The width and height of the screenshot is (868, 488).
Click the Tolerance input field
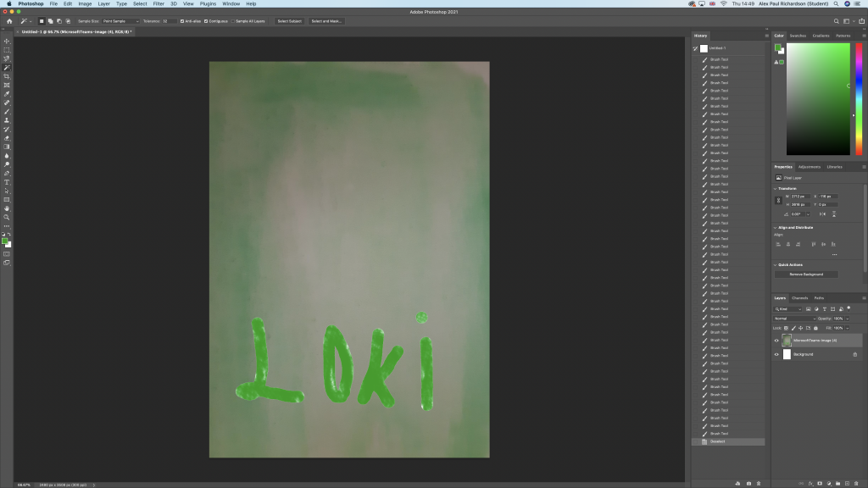169,21
